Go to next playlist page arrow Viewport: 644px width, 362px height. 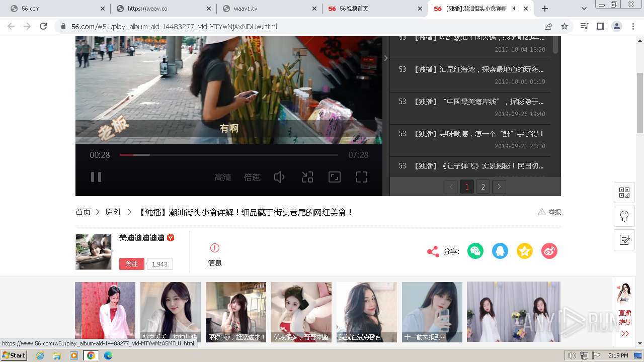[x=499, y=187]
